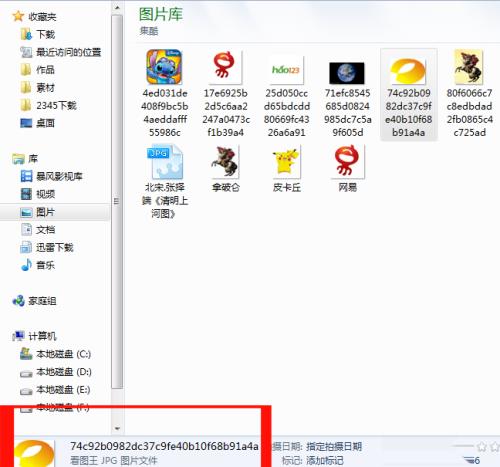The width and height of the screenshot is (500, 467).
Task: Open the 文档 documents library icon
Action: coord(26,229)
